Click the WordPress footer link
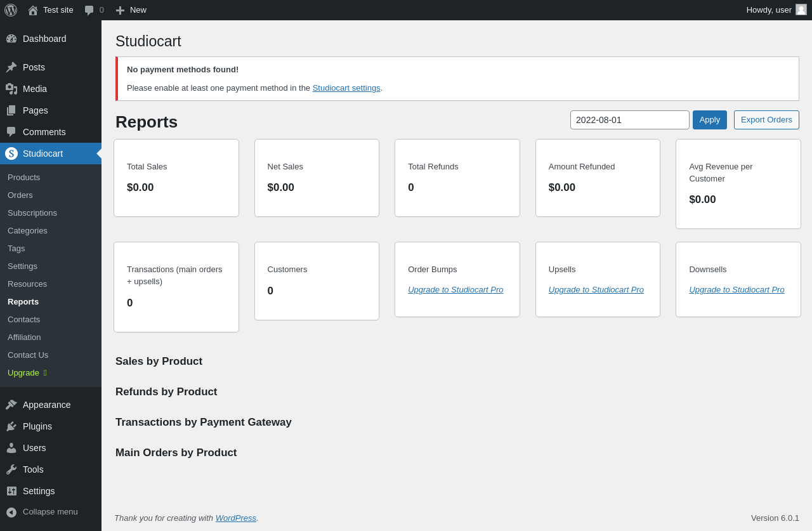Screen dimensions: 812x531 point(236,518)
